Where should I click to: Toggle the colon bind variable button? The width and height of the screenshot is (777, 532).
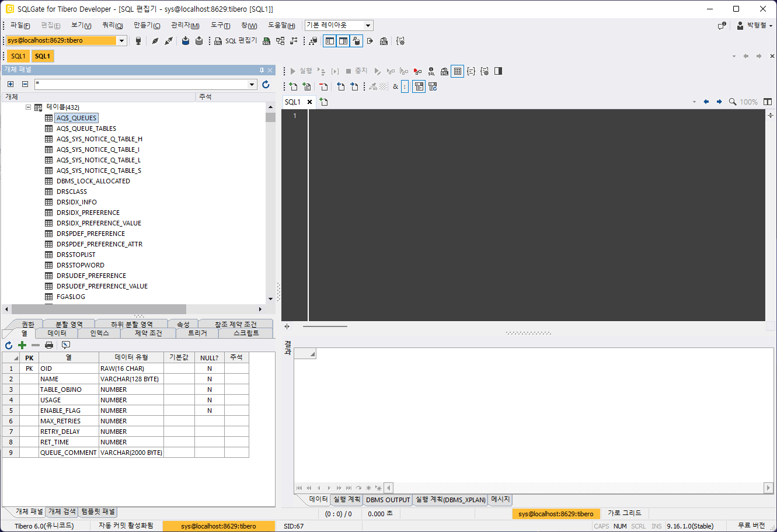pos(405,86)
